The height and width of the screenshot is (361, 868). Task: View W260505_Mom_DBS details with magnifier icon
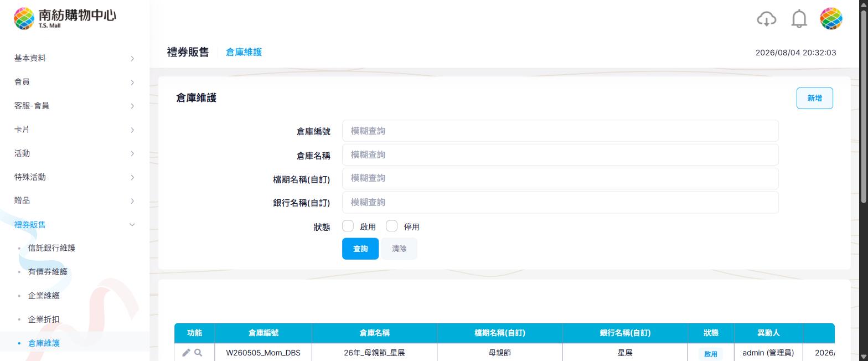click(x=198, y=353)
